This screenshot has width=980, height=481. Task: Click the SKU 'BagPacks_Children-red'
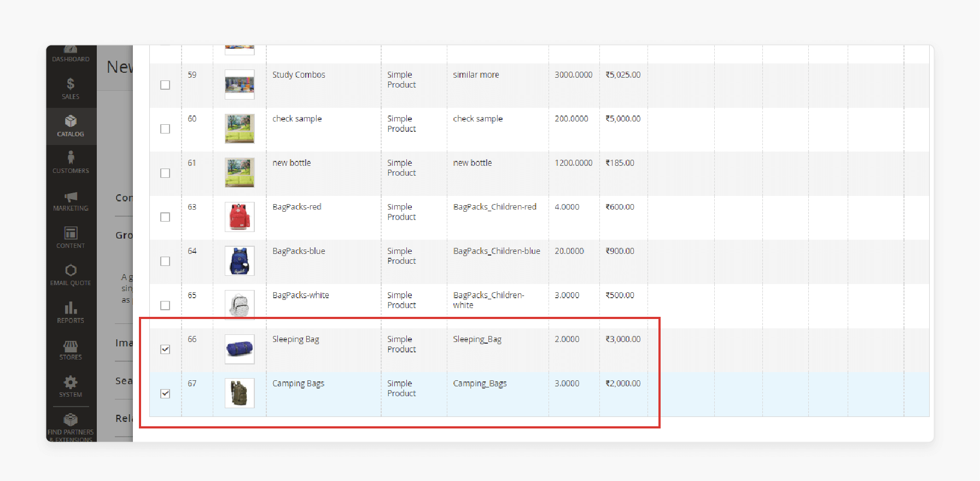(x=495, y=207)
